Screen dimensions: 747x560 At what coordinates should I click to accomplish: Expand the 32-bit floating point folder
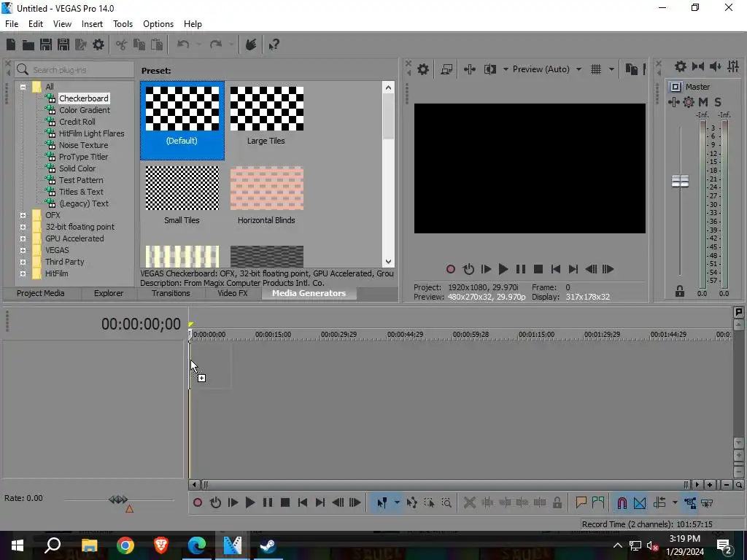point(23,227)
